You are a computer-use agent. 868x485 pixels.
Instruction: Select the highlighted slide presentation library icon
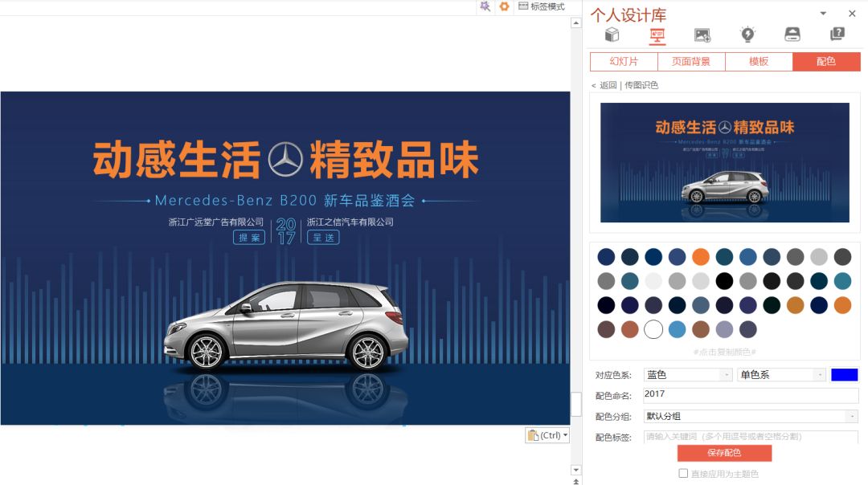click(657, 36)
